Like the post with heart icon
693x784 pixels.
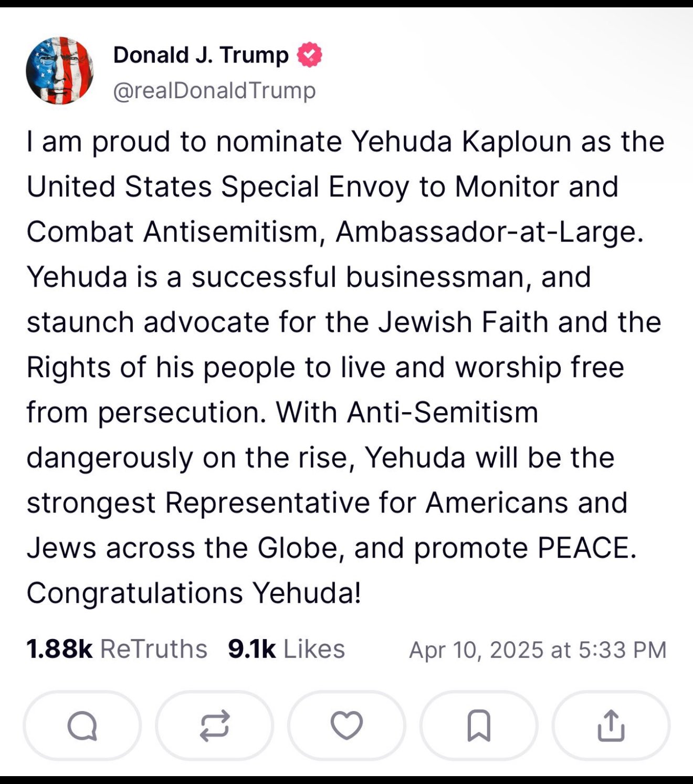[346, 726]
